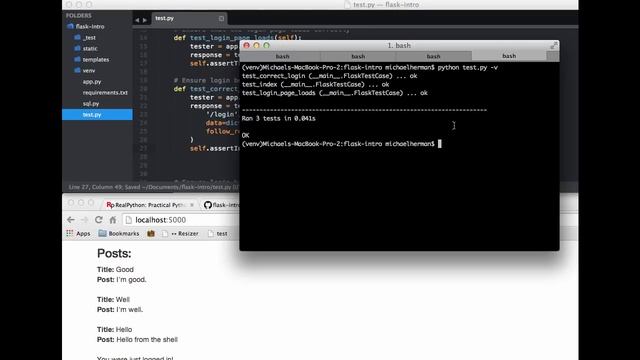Open the Bookmarks folder in bookmarks bar
The width and height of the screenshot is (640, 360).
pyautogui.click(x=119, y=233)
